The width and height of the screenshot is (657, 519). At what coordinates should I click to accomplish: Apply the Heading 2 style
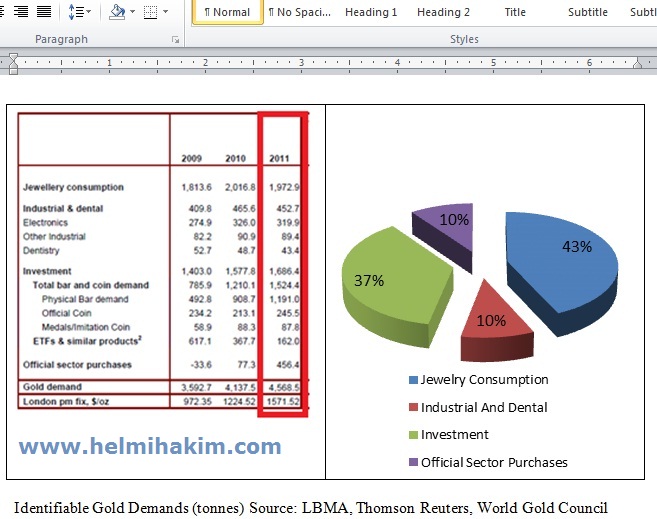[443, 12]
